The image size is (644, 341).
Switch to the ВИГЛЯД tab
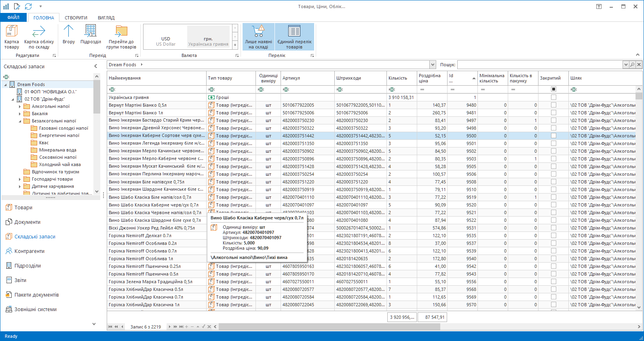point(106,18)
